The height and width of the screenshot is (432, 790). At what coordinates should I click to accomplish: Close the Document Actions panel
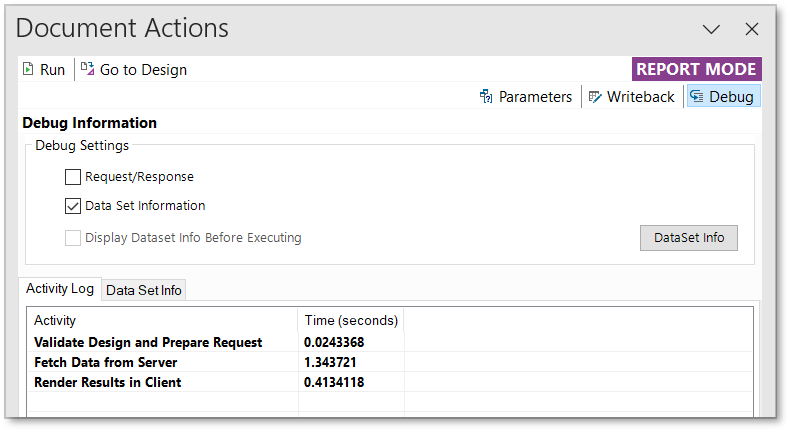[x=752, y=30]
